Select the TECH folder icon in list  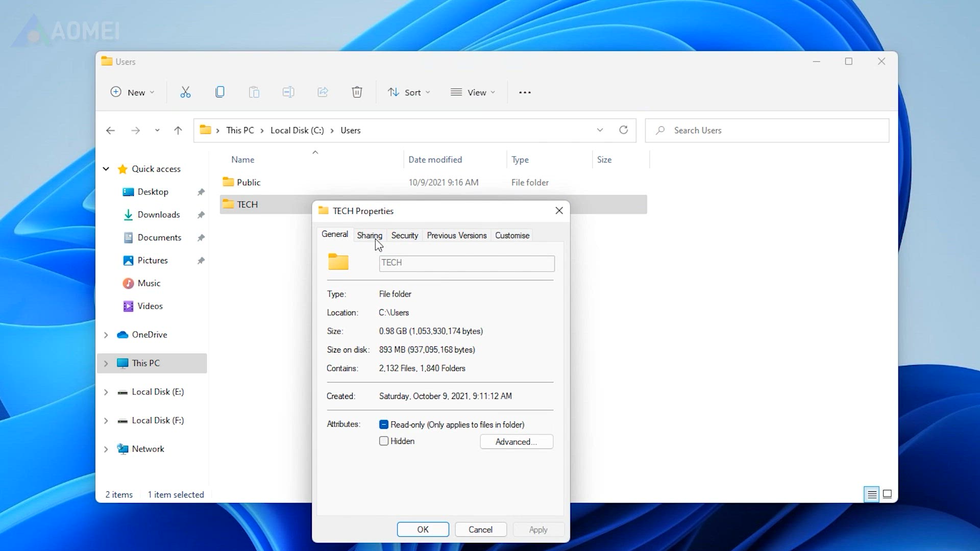[228, 204]
